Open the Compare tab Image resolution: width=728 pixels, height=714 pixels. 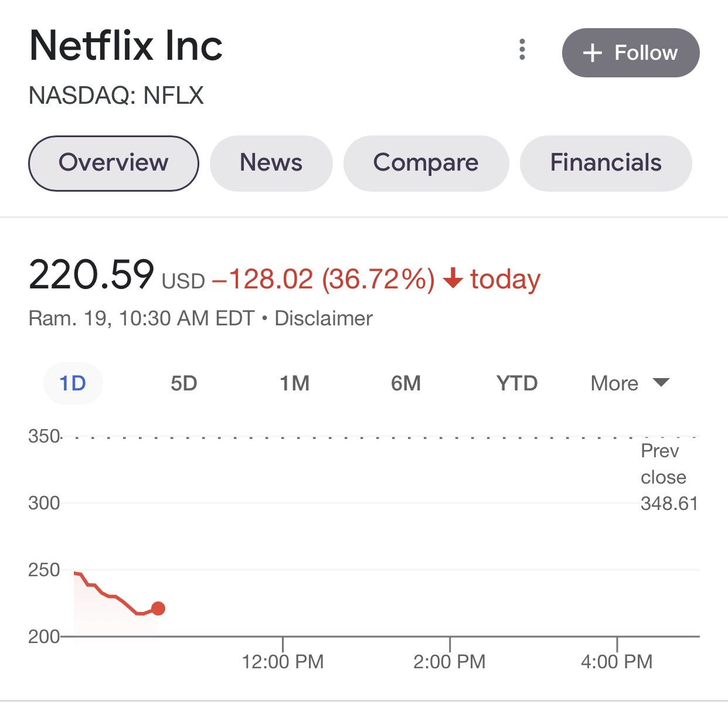[x=426, y=163]
